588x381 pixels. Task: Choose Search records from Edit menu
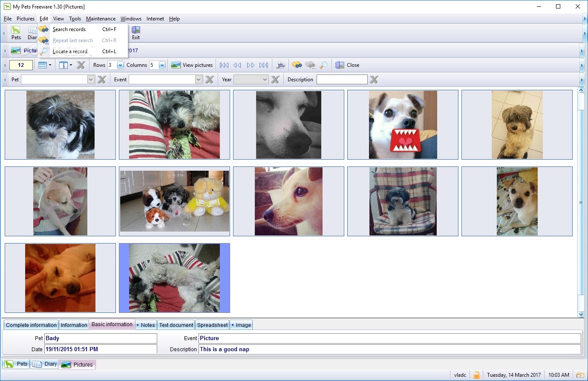83,29
